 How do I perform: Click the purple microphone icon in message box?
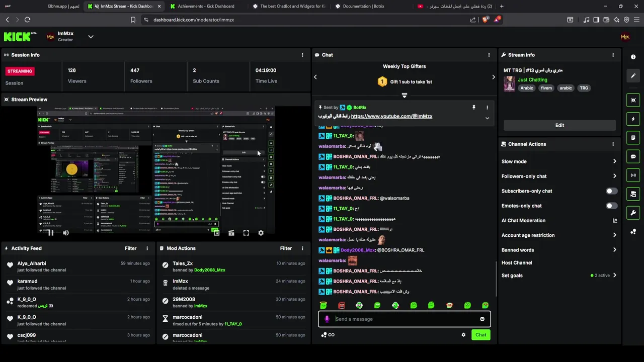(x=327, y=319)
